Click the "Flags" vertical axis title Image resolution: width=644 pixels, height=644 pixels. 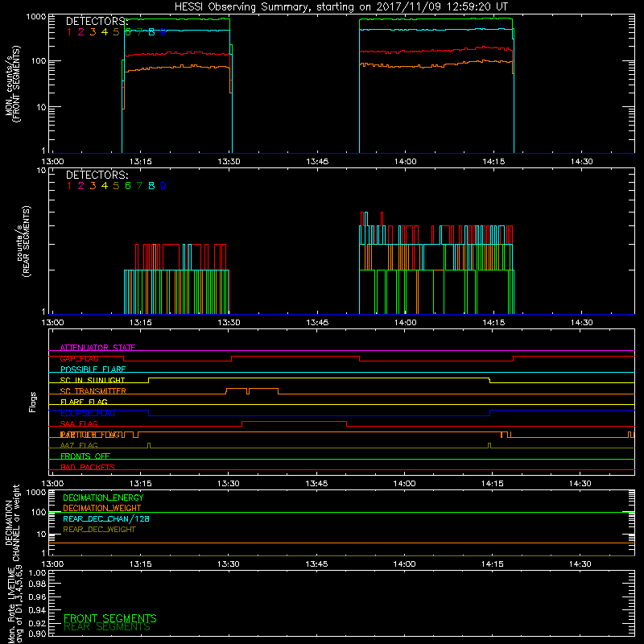(x=33, y=402)
